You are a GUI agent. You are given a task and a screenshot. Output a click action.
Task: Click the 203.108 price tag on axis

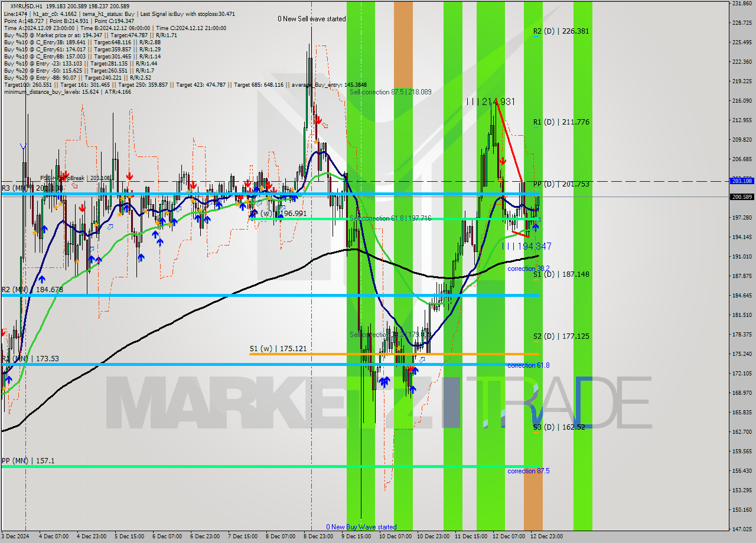[x=741, y=181]
